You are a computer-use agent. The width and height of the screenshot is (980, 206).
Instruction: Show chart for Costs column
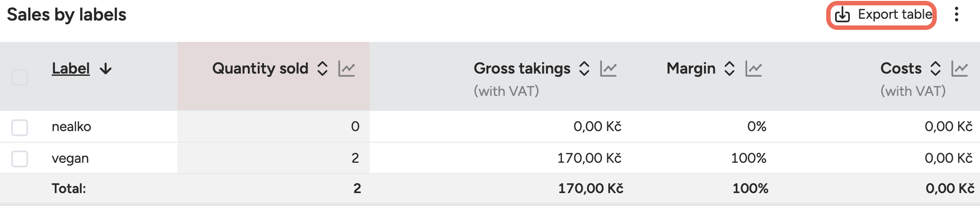point(959,69)
